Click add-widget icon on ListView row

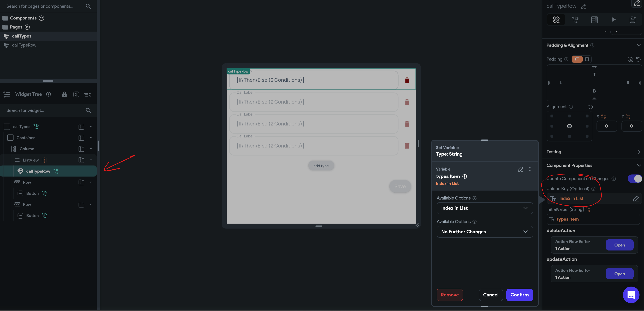[x=81, y=160]
